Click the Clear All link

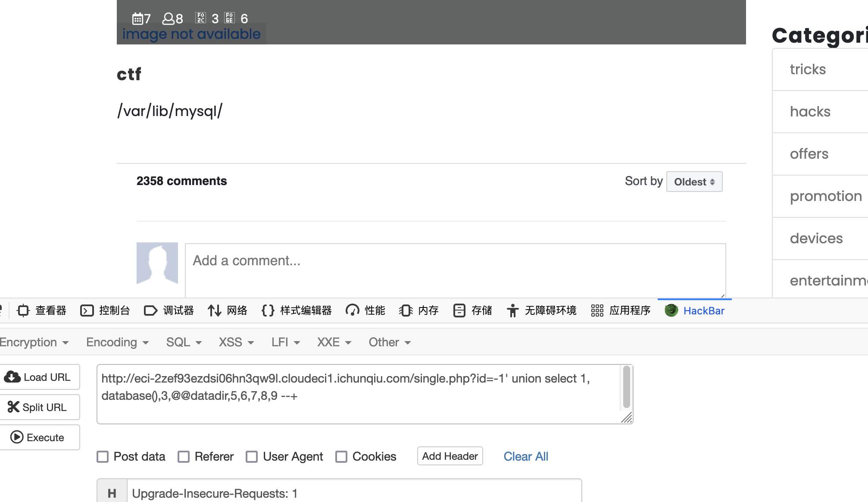pos(526,456)
